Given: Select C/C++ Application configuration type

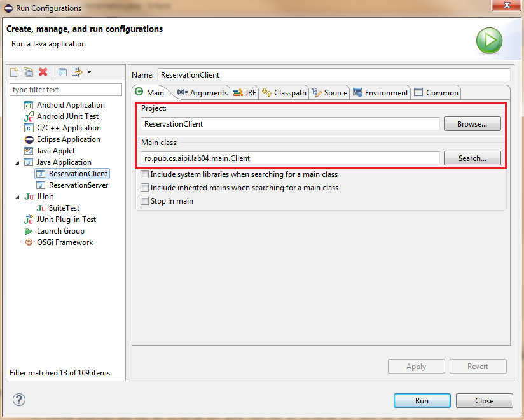Looking at the screenshot, I should point(62,128).
